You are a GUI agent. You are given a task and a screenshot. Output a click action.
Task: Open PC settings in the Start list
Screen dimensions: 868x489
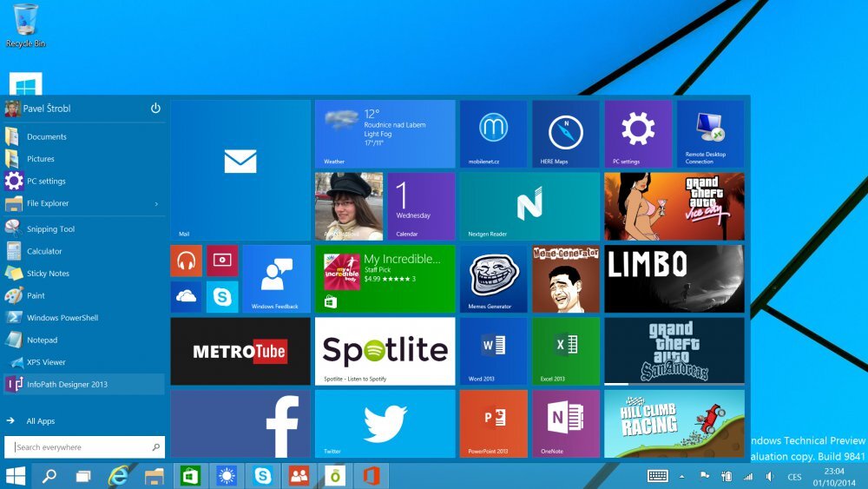tap(84, 181)
